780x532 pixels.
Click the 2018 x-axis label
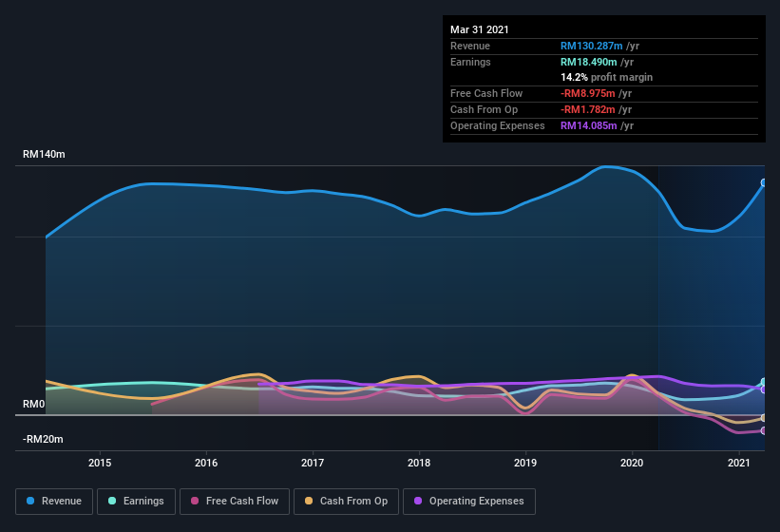[x=419, y=463]
